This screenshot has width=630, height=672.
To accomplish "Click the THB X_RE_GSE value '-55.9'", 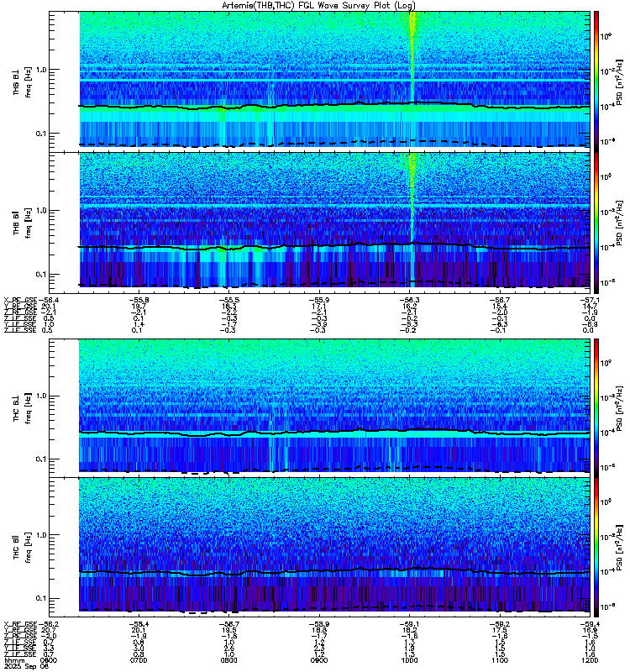I will pos(319,300).
